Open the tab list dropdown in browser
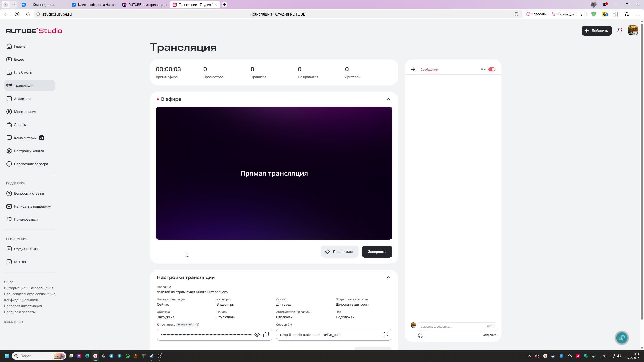This screenshot has height=362, width=644. (x=14, y=4)
